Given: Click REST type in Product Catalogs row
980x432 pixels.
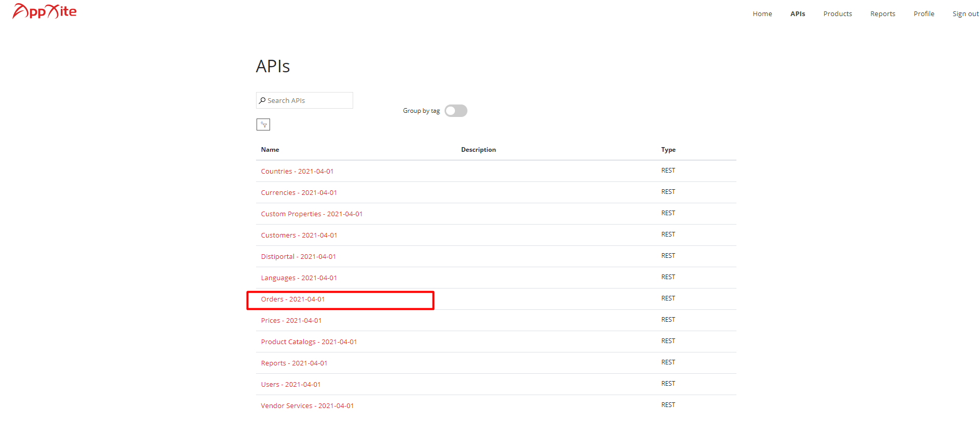Looking at the screenshot, I should click(668, 341).
